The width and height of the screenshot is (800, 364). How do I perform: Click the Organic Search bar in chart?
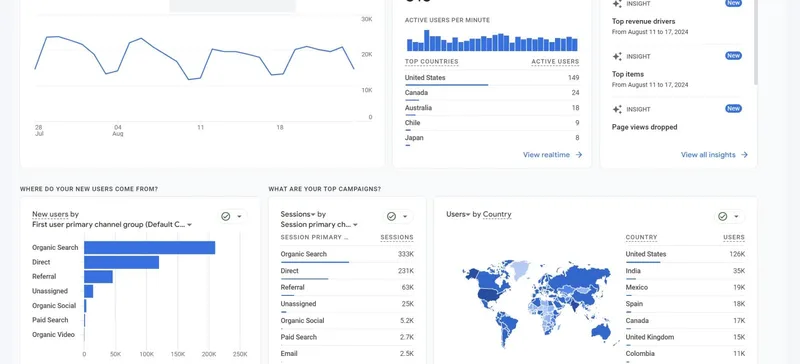click(x=149, y=248)
